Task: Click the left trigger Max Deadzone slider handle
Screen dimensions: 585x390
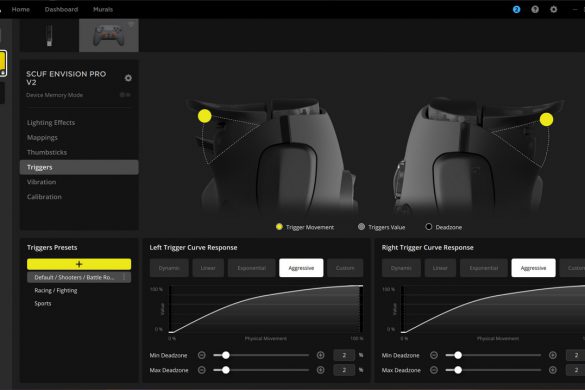Action: point(225,370)
